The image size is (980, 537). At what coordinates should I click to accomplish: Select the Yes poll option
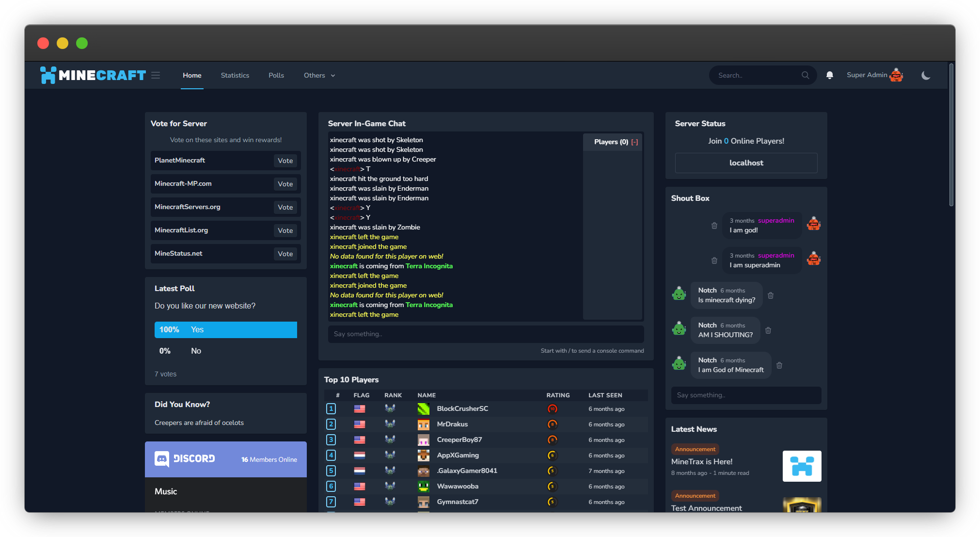point(225,330)
